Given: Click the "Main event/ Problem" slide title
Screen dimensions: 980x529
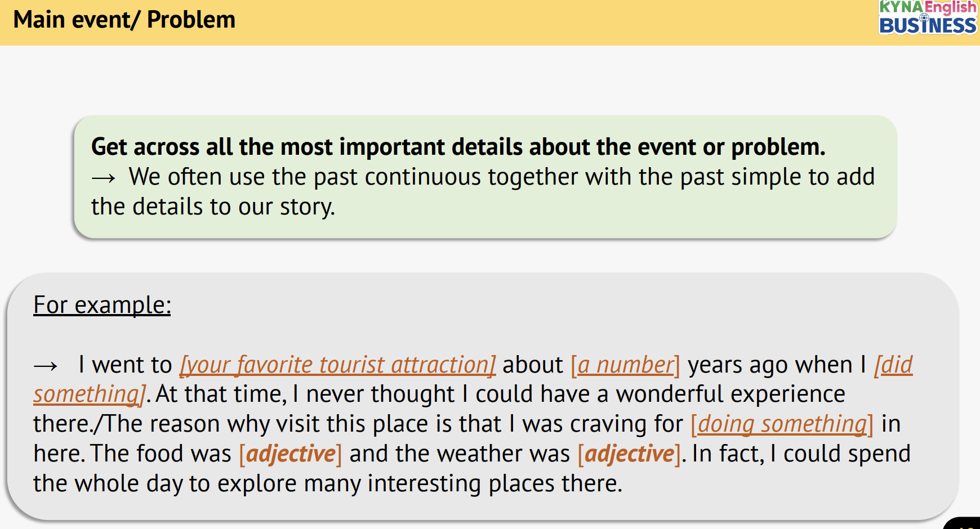Looking at the screenshot, I should coord(124,20).
